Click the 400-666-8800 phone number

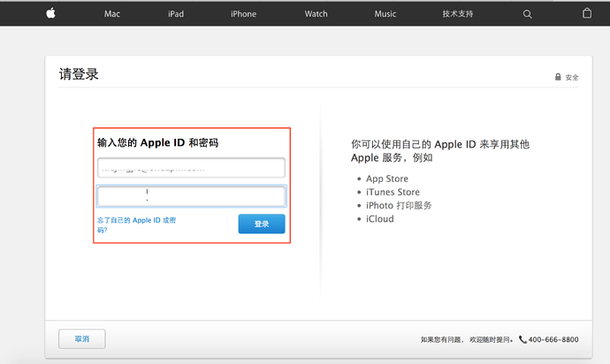[553, 339]
